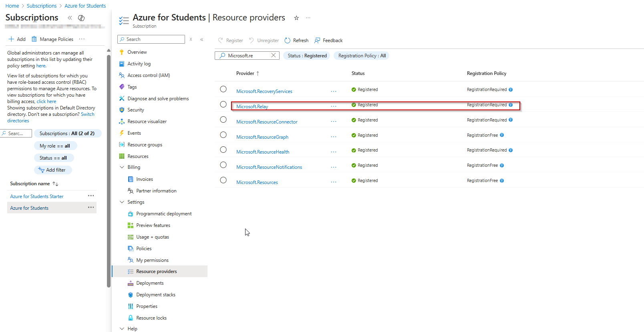644x332 pixels.
Task: Select radio button for Microsoft.RecoveryServices
Action: [x=223, y=89]
